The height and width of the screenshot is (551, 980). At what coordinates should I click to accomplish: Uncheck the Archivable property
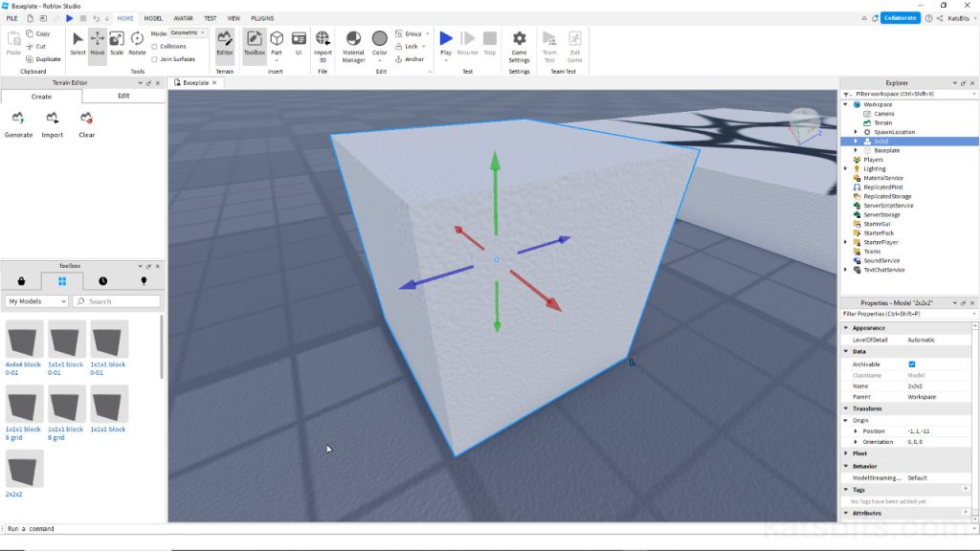pos(910,364)
